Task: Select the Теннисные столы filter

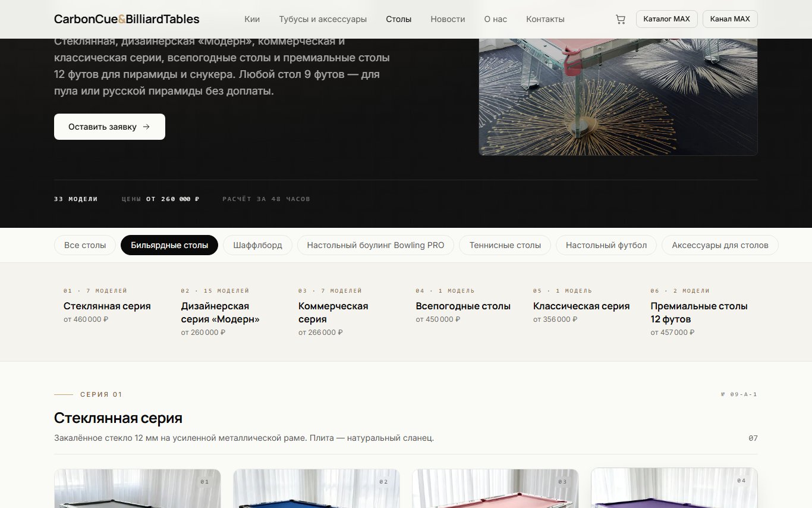Action: click(505, 245)
